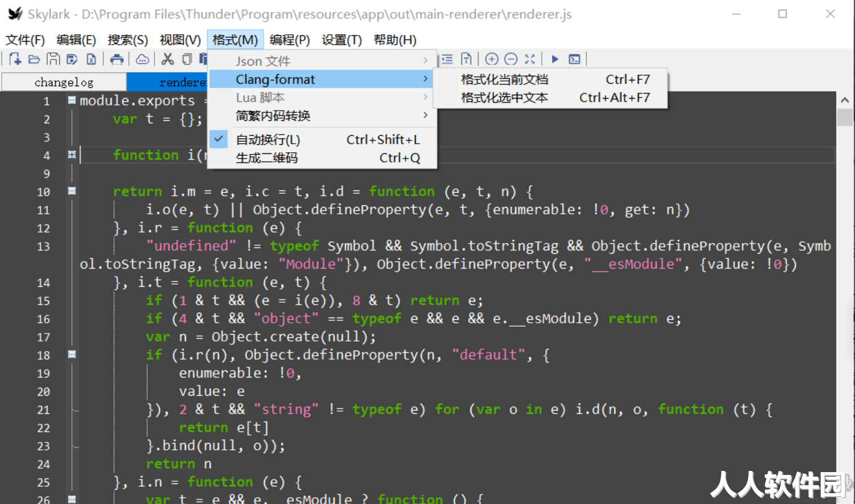Click "return e[t]" on line 22

point(224,427)
